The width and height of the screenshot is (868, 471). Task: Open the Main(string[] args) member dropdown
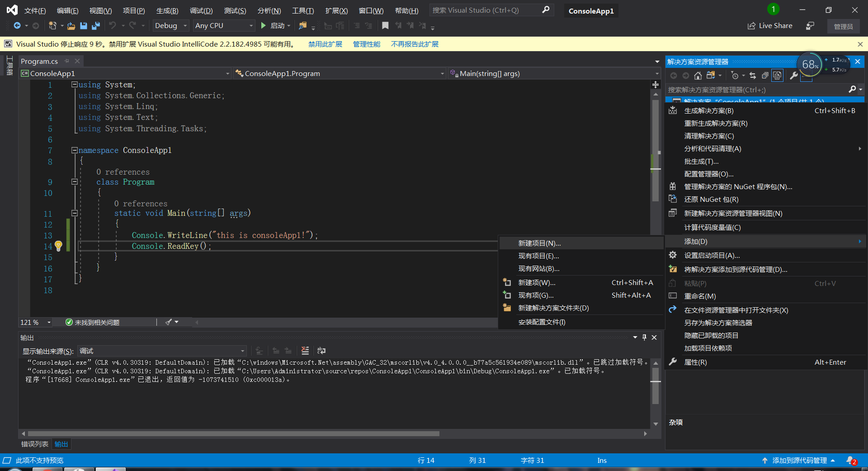pyautogui.click(x=555, y=73)
